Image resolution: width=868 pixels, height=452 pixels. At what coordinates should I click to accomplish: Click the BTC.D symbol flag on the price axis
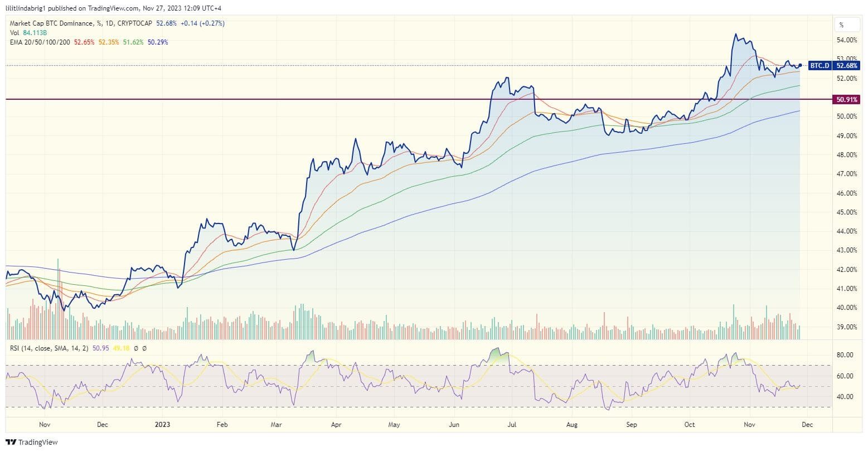819,65
